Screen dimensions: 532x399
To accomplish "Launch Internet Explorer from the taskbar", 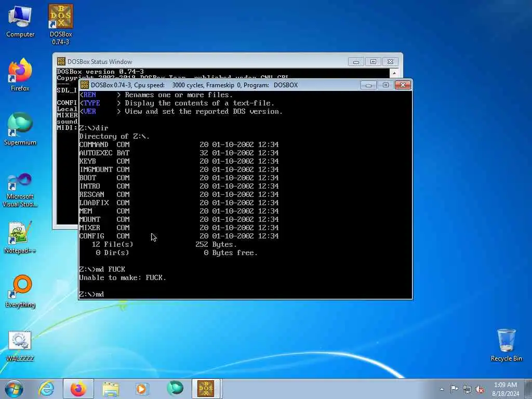I will (46, 389).
